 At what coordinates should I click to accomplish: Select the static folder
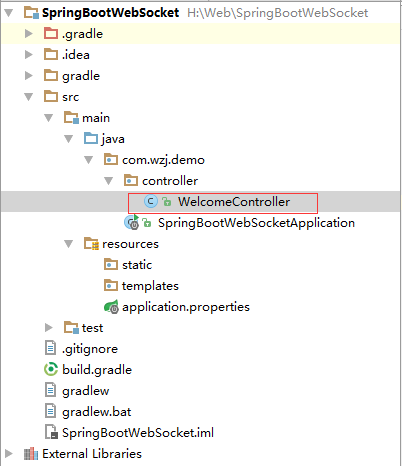tap(128, 265)
